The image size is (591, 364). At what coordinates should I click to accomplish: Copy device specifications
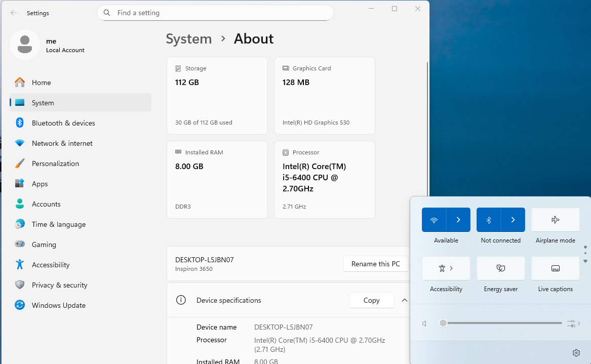[x=371, y=300]
